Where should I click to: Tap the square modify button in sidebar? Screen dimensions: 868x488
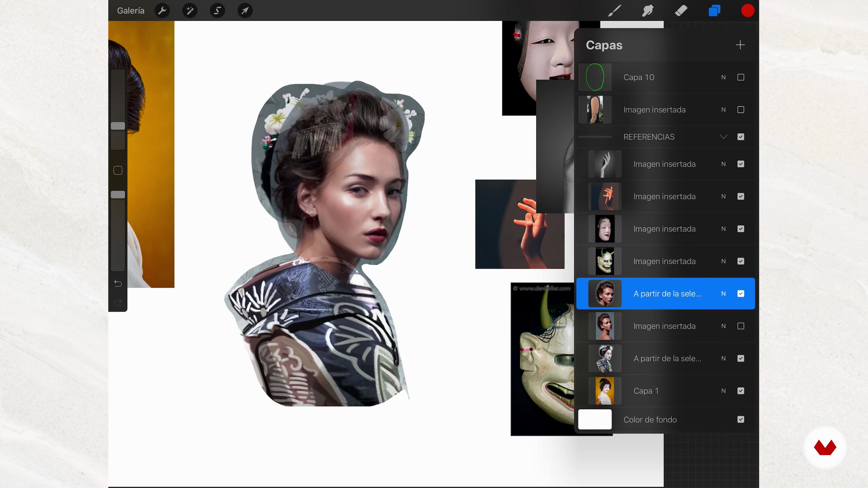pyautogui.click(x=118, y=170)
